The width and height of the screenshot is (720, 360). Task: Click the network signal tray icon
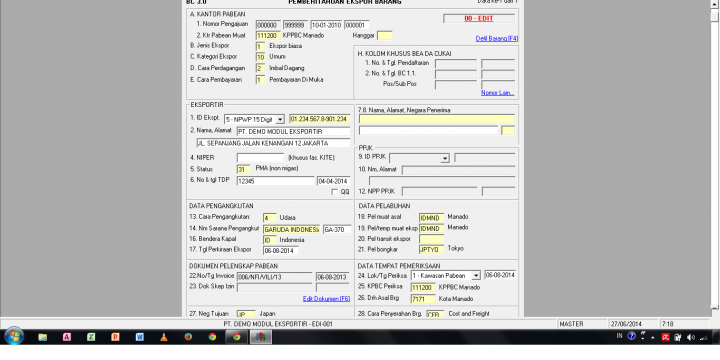(x=703, y=338)
